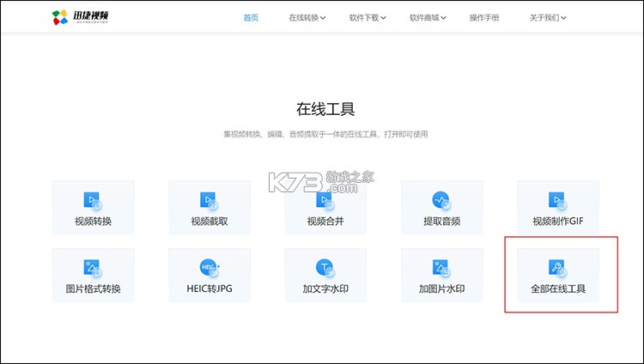Viewport: 644px width, 364px height.
Task: Open the 图片格式转换 label link
Action: pyautogui.click(x=93, y=288)
